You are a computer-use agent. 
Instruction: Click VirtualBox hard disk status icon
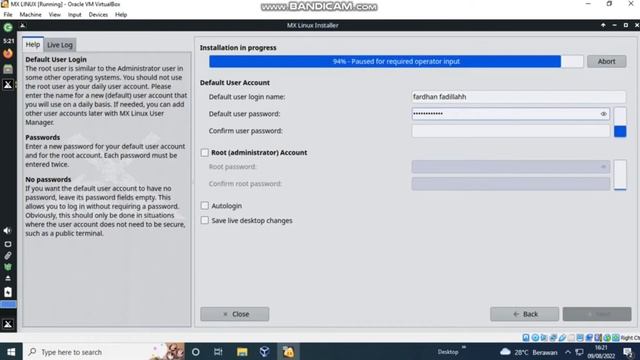526,338
